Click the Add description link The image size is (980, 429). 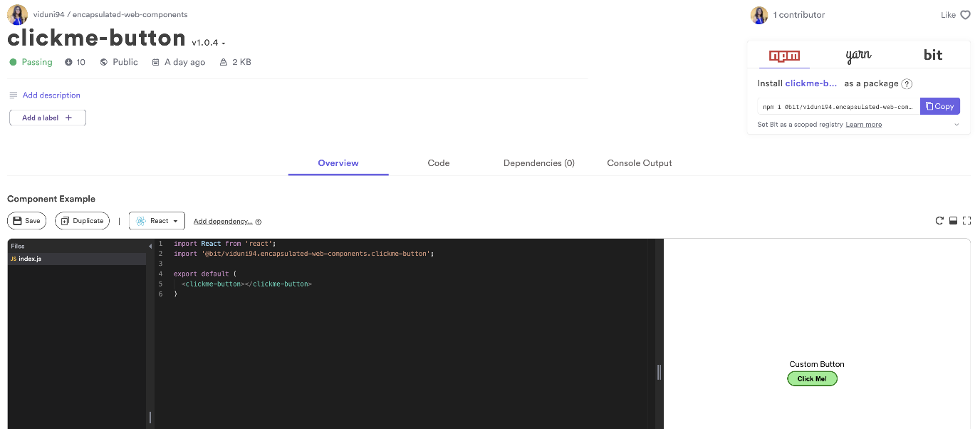pyautogui.click(x=51, y=95)
